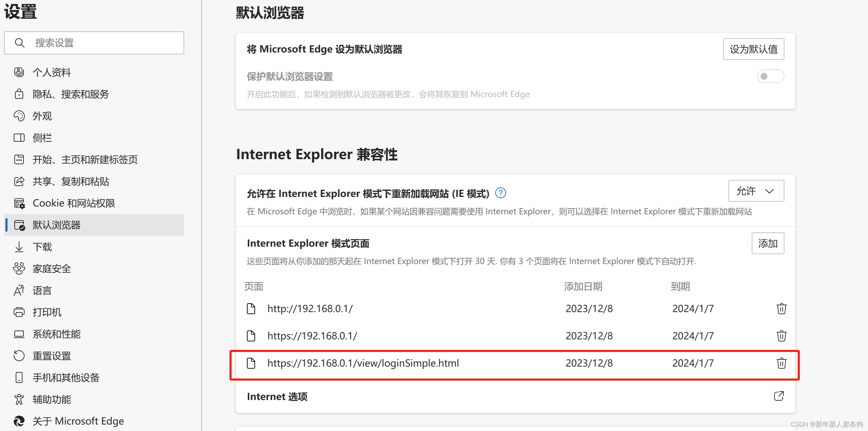The height and width of the screenshot is (431, 868).
Task: Click the 开始、主页和新建标签页 icon
Action: 19,159
